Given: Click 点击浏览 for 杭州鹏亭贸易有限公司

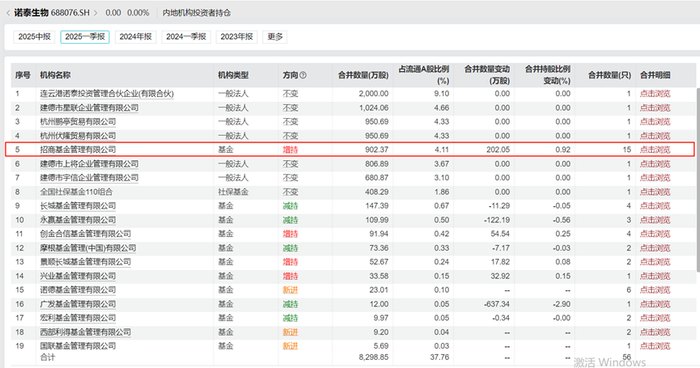Looking at the screenshot, I should [x=655, y=121].
